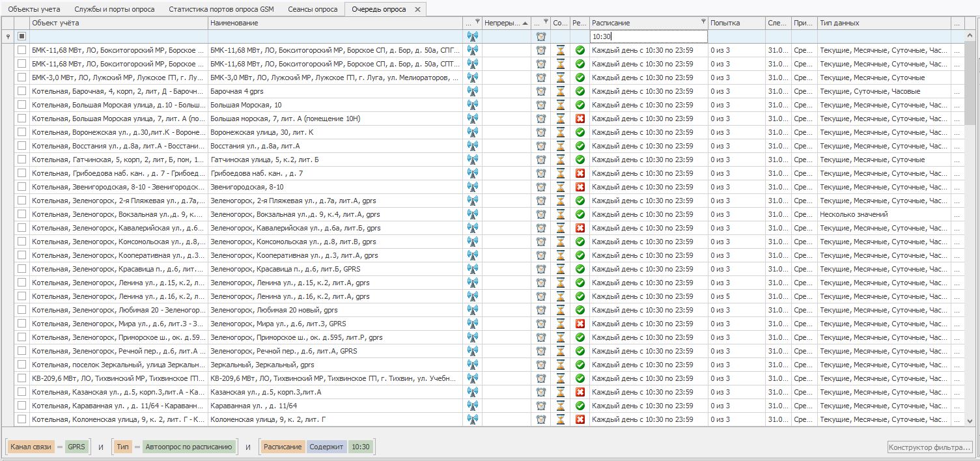
Task: Open the filter dropdown on Расписание column header
Action: pos(703,22)
